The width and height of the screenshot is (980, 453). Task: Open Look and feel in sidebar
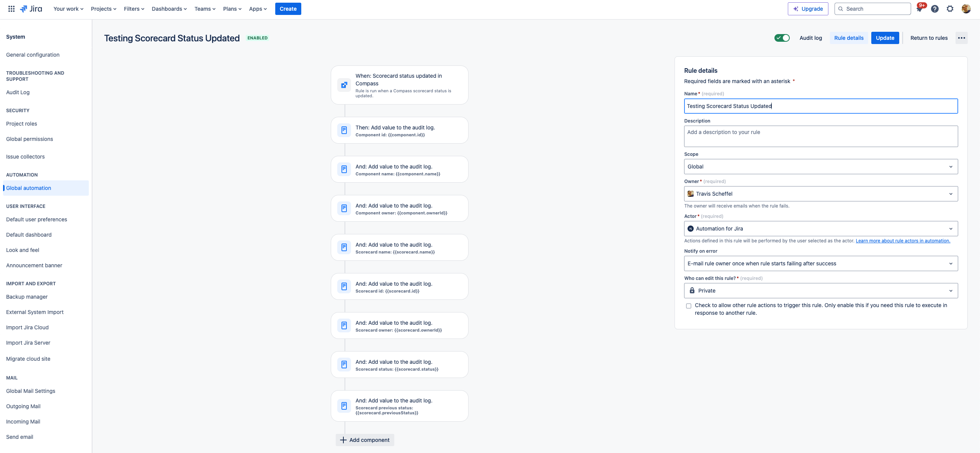click(x=23, y=250)
